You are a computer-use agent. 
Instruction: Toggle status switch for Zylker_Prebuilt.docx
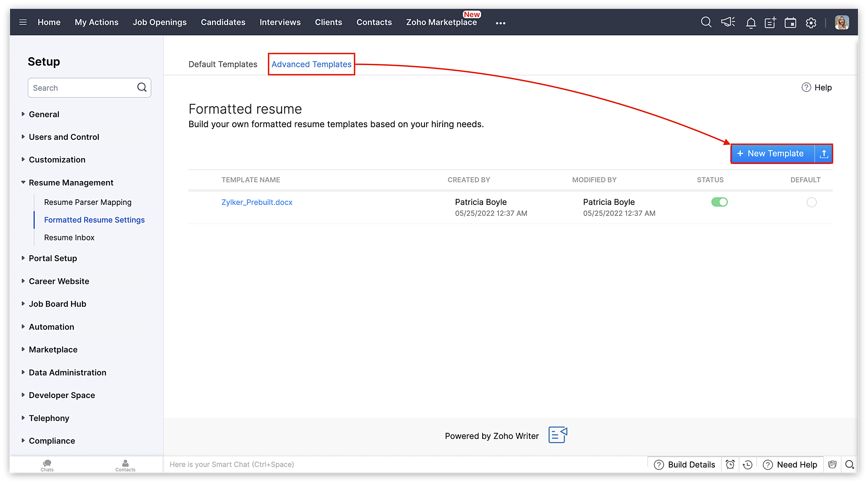click(x=719, y=202)
